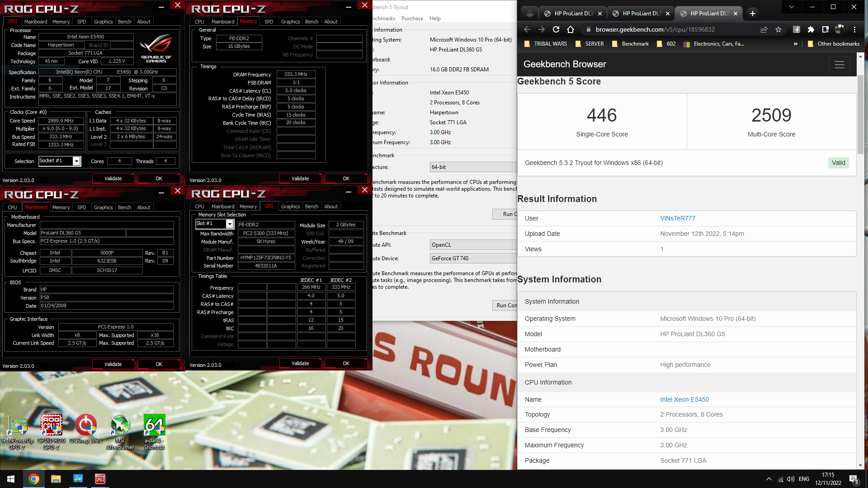Open the 64-bit architecture dropdown in Geekbench

pos(473,167)
